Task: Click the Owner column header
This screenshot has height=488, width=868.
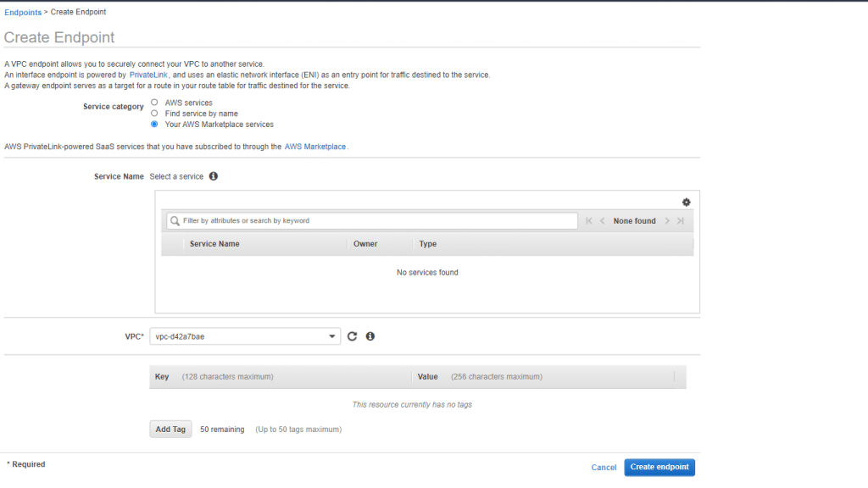Action: (x=365, y=244)
